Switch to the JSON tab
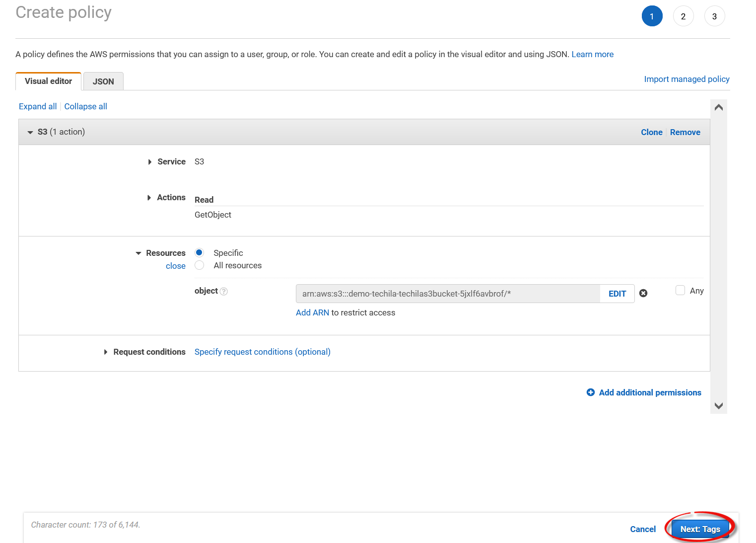756x543 pixels. tap(103, 81)
